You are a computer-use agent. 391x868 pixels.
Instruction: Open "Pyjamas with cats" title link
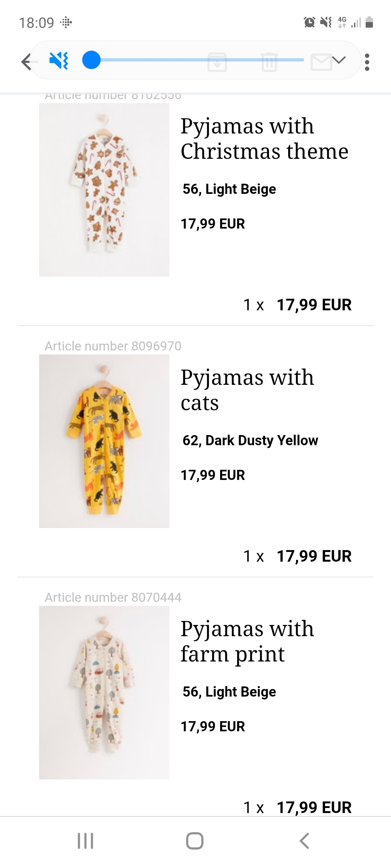[x=247, y=390]
